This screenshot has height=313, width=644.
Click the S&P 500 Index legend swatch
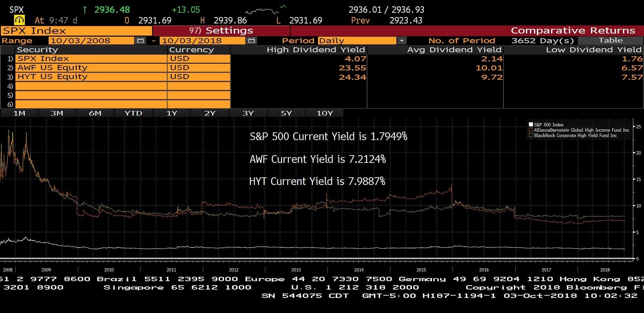click(531, 124)
